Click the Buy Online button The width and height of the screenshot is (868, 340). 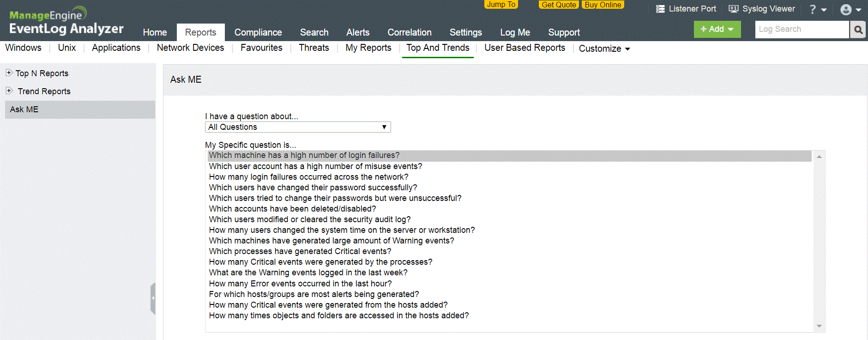coord(603,5)
